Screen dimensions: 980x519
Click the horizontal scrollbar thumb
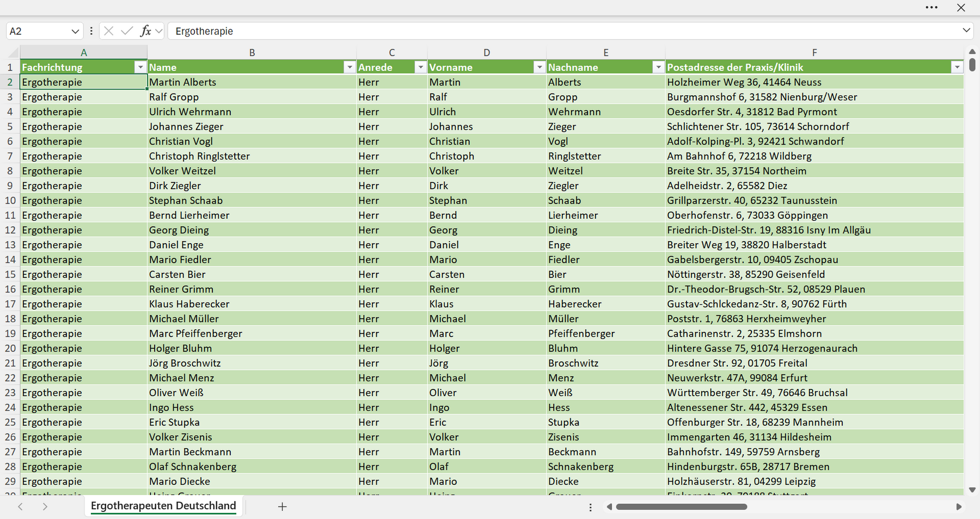(x=681, y=507)
